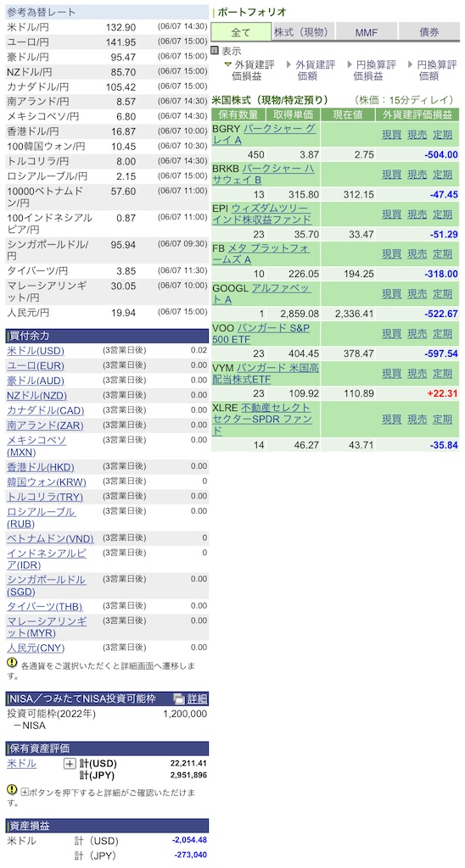
Task: Switch to the 債券 tab
Action: pos(429,32)
